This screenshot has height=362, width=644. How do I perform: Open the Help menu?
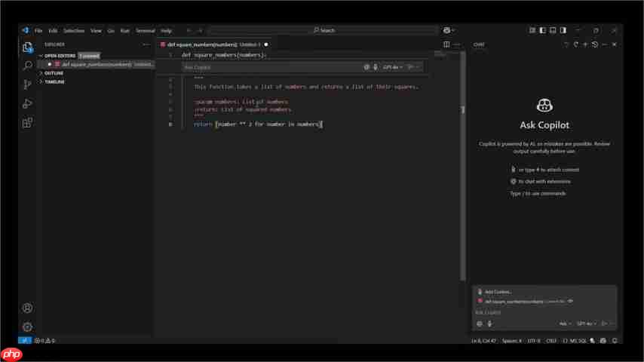tap(166, 31)
